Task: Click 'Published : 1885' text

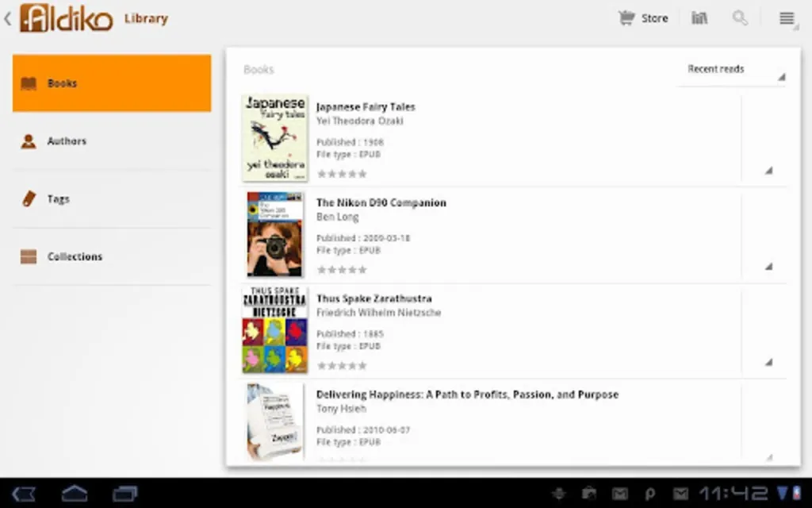Action: click(x=350, y=334)
